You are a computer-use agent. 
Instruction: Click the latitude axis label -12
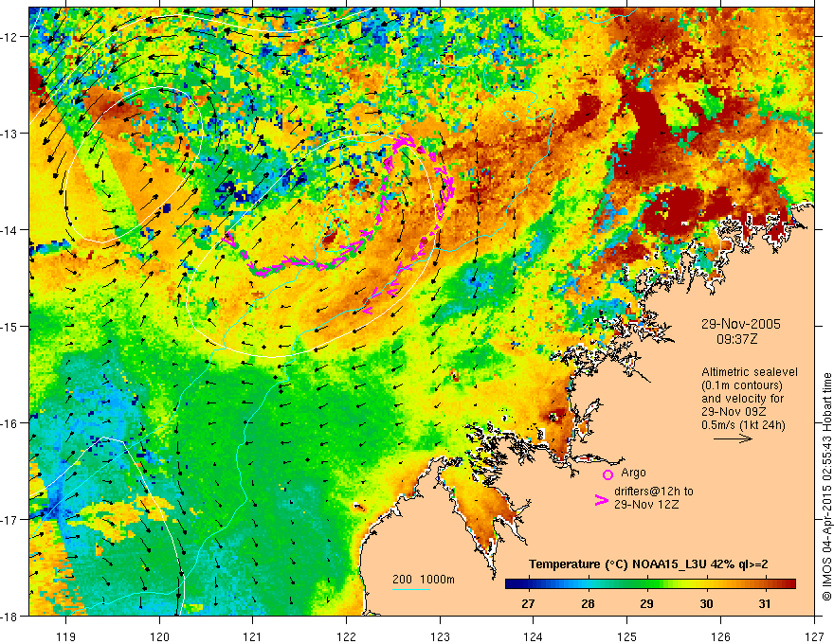pos(9,37)
